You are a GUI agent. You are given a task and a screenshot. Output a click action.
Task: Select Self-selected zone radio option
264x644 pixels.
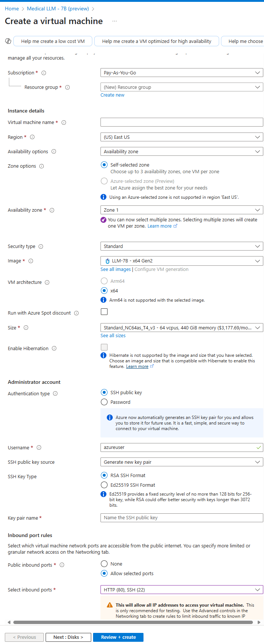pos(104,165)
